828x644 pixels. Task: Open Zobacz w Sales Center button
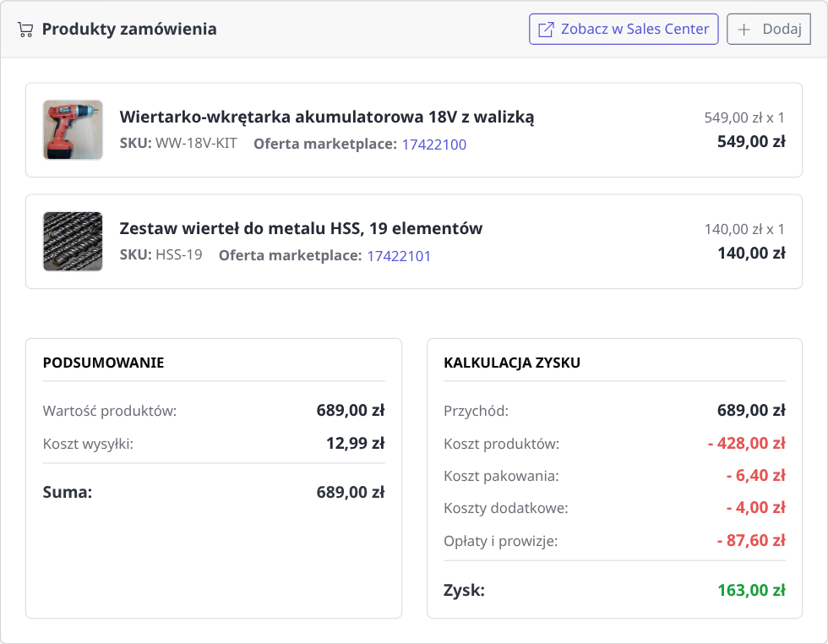coord(624,29)
